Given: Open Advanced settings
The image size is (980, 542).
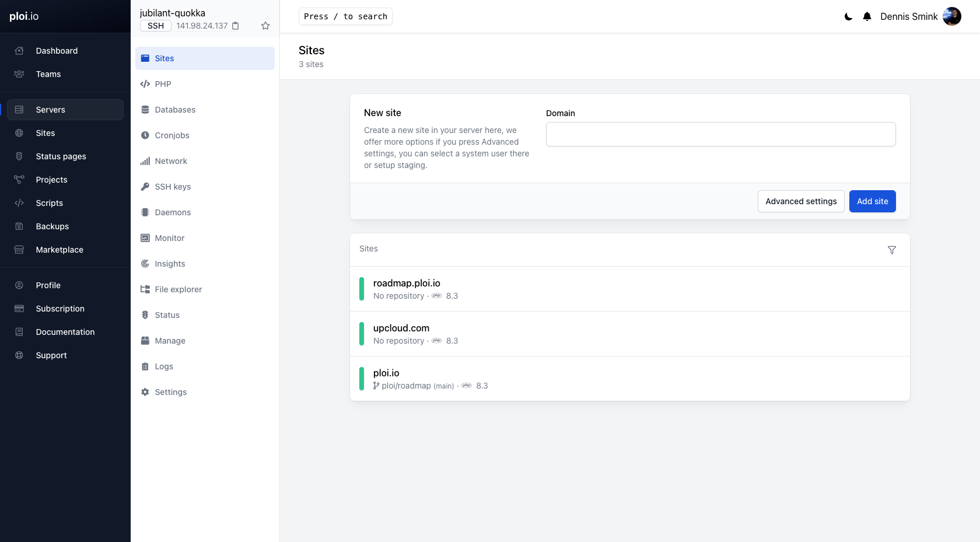Looking at the screenshot, I should click(x=800, y=201).
